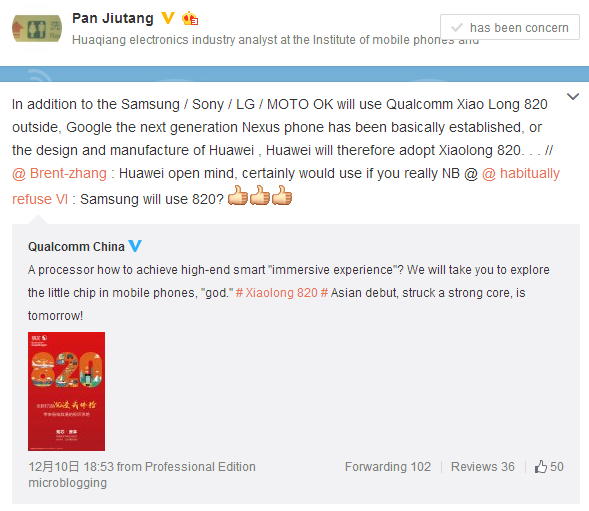Click Pan Jiutang's profile avatar

pyautogui.click(x=37, y=28)
